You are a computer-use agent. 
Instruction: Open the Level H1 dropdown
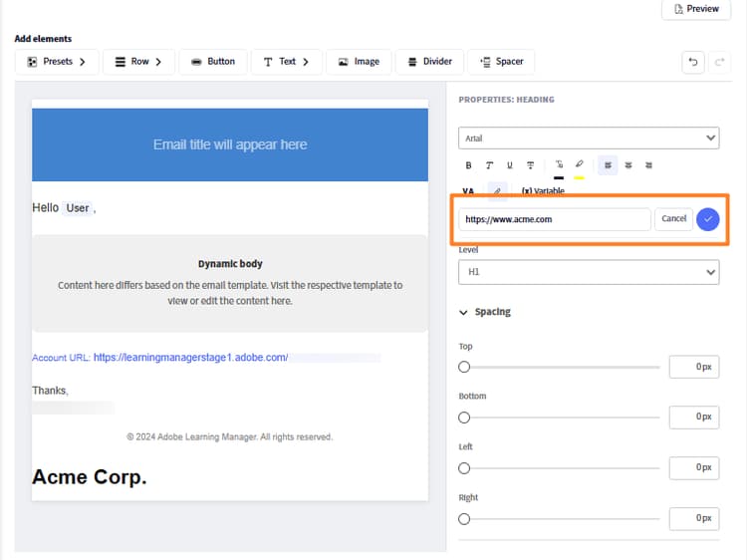coord(589,272)
